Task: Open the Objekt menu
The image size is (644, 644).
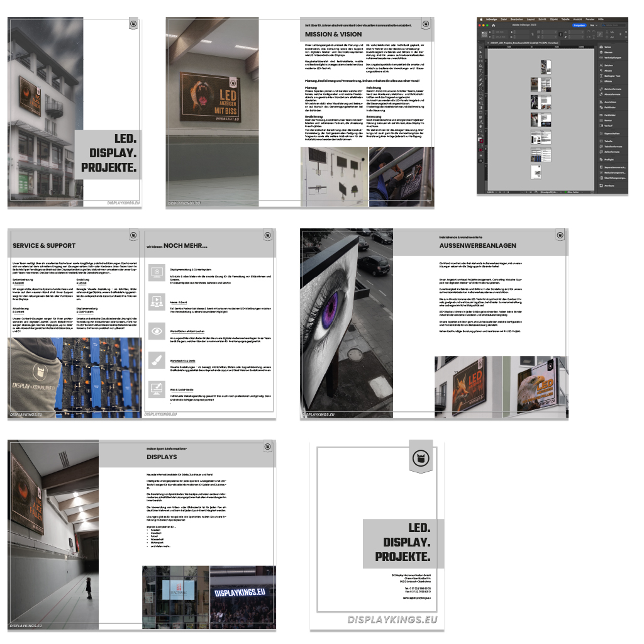Action: coord(553,19)
